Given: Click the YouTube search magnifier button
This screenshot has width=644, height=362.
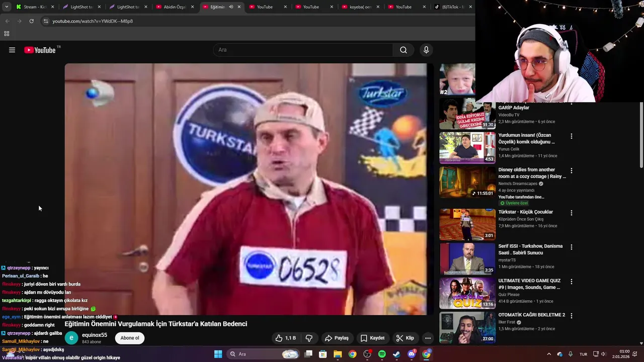Looking at the screenshot, I should (x=404, y=50).
